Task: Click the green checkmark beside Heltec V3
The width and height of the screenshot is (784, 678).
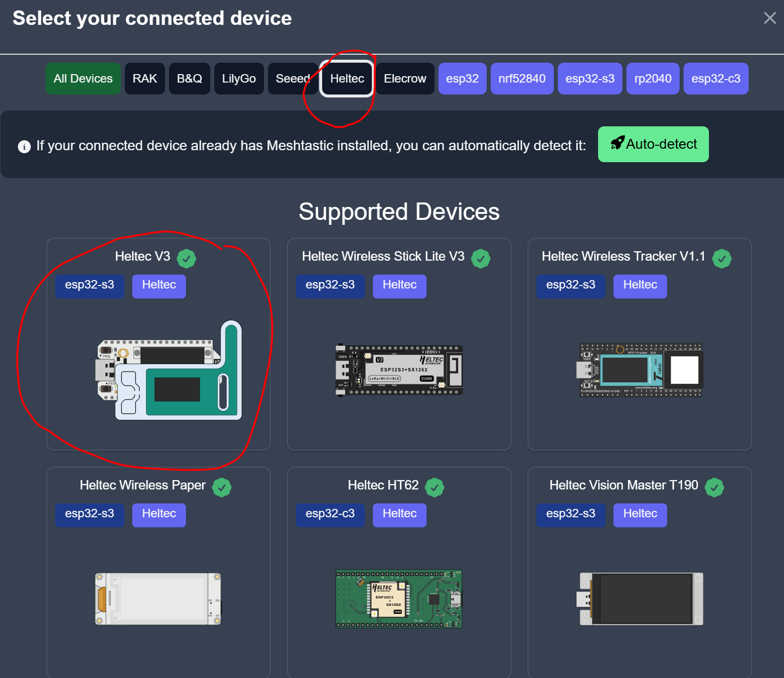Action: click(x=186, y=258)
